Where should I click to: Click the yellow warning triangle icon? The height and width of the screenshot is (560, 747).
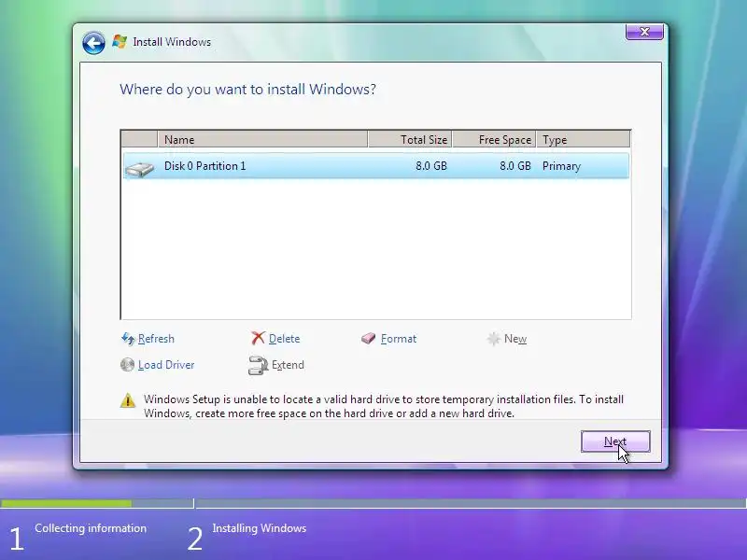click(x=128, y=400)
